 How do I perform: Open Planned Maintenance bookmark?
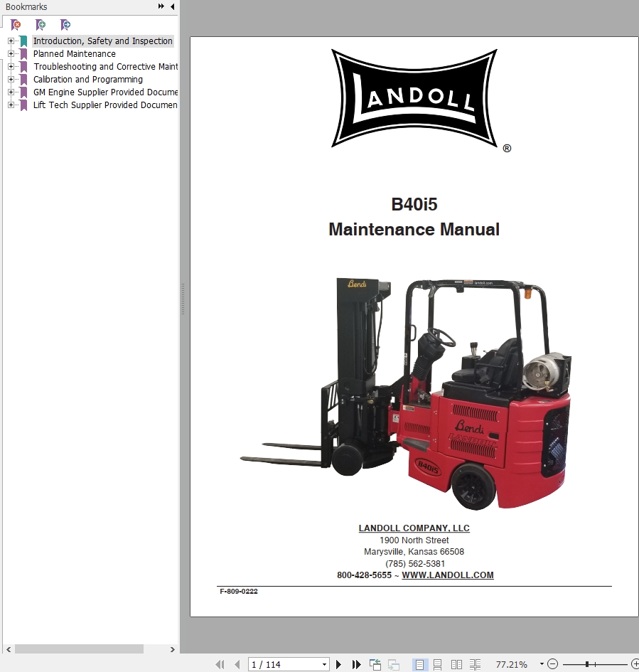click(75, 54)
